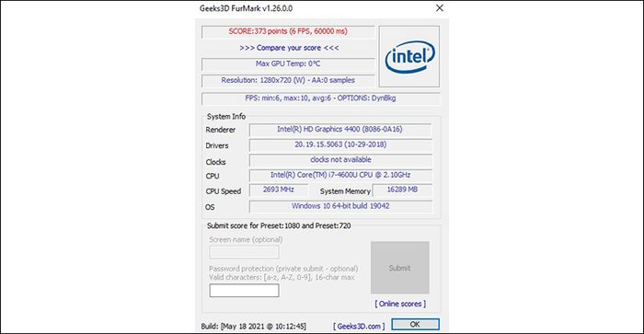Viewport: 644px width, 334px height.
Task: Click the System Memory label
Action: tap(345, 191)
